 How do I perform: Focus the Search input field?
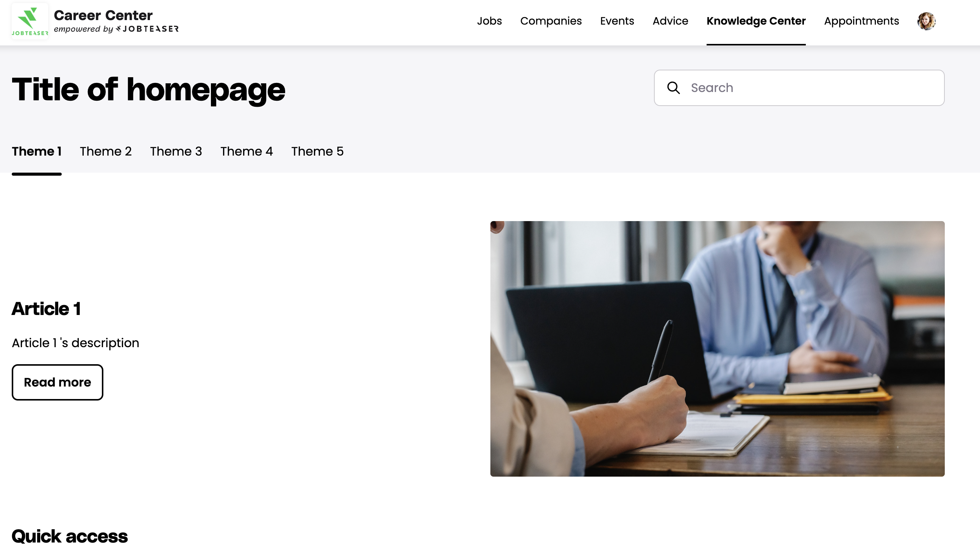[799, 88]
